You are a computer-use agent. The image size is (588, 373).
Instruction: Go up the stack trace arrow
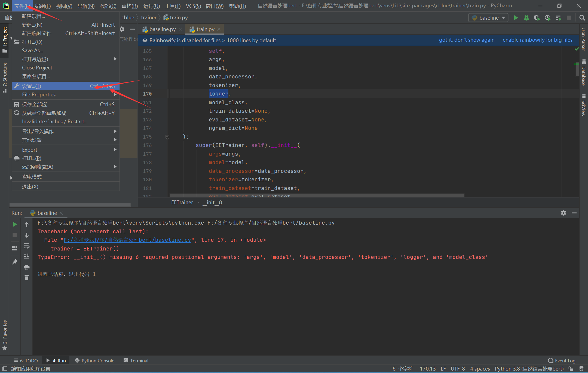[27, 225]
